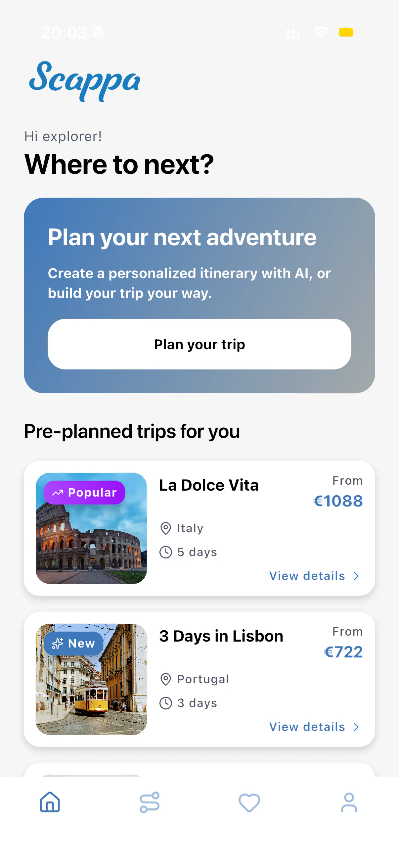Tap the location pin next to Italy
The height and width of the screenshot is (868, 399).
tap(165, 528)
